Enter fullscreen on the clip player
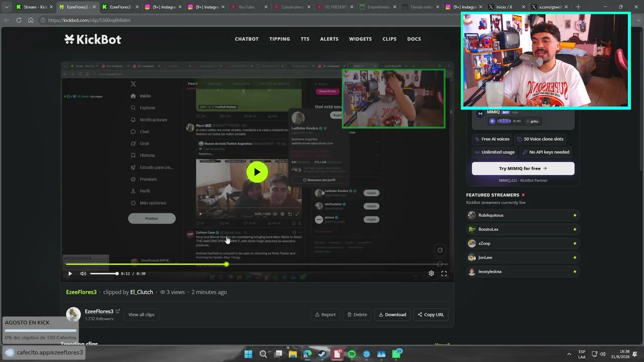 tap(444, 274)
